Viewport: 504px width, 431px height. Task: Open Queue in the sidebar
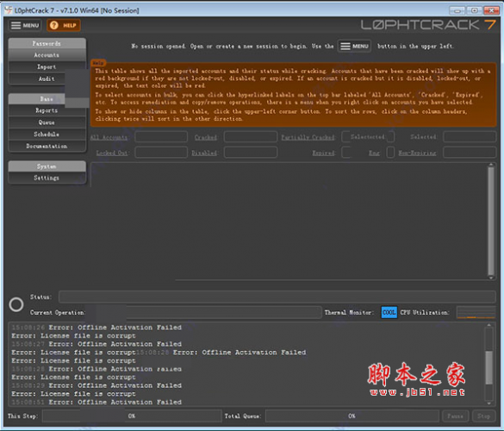click(47, 122)
